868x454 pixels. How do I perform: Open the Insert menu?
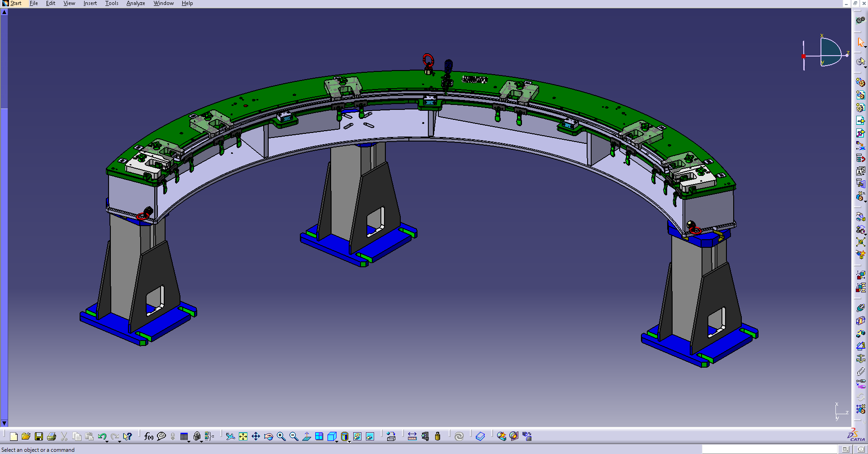90,3
